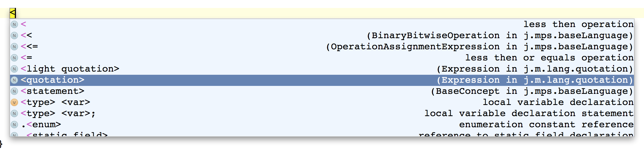This screenshot has width=644, height=149.
Task: Choose the "<<=" operation assignment entry
Action: point(29,47)
